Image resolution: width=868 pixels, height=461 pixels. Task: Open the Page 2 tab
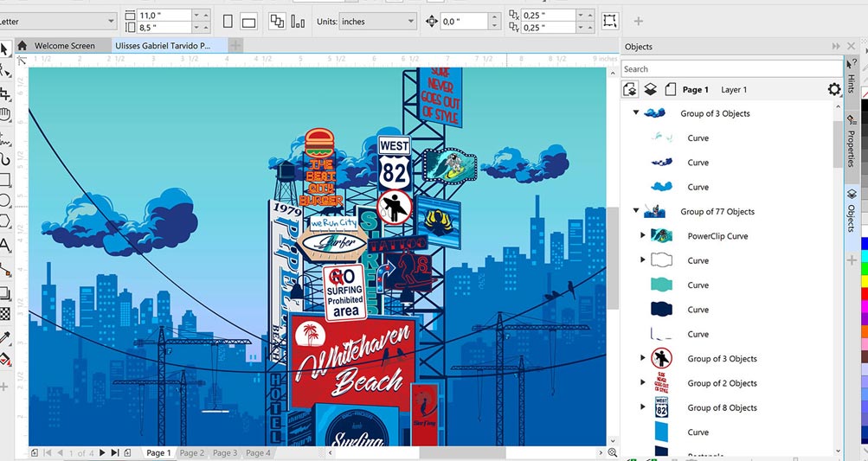point(191,452)
